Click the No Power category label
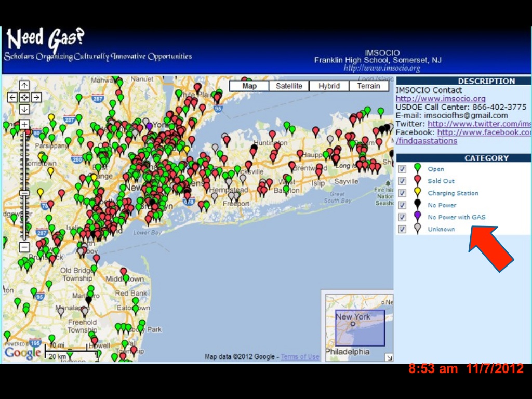532x399 pixels. click(x=442, y=205)
